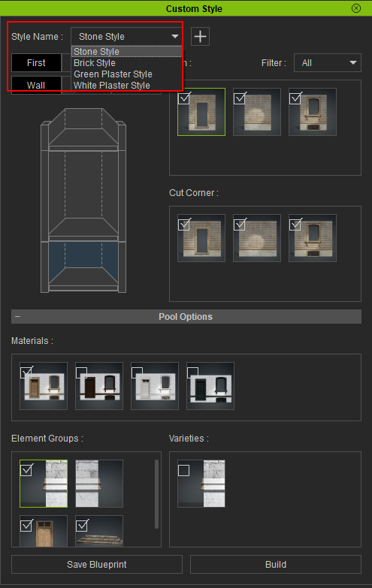Collapse the Pool Options section
The image size is (372, 588).
click(17, 316)
